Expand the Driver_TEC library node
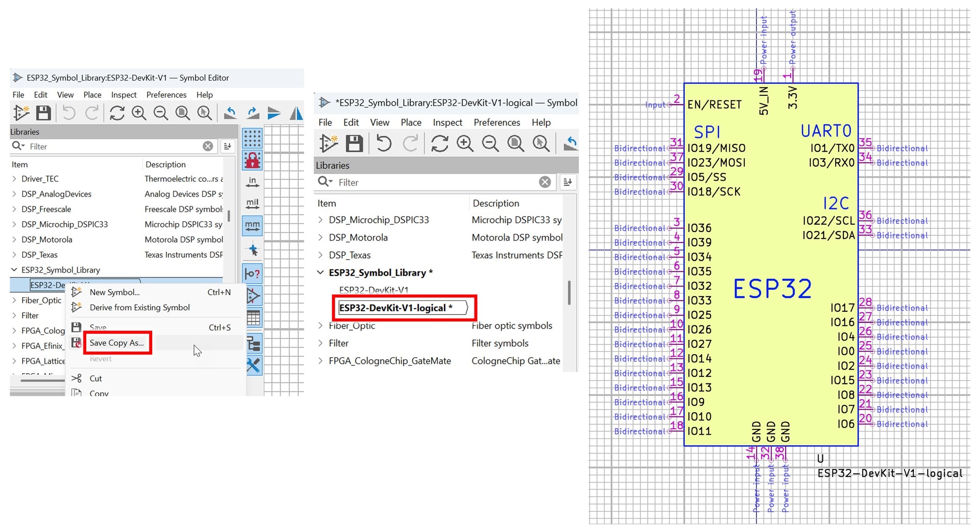The height and width of the screenshot is (530, 980). tap(14, 179)
